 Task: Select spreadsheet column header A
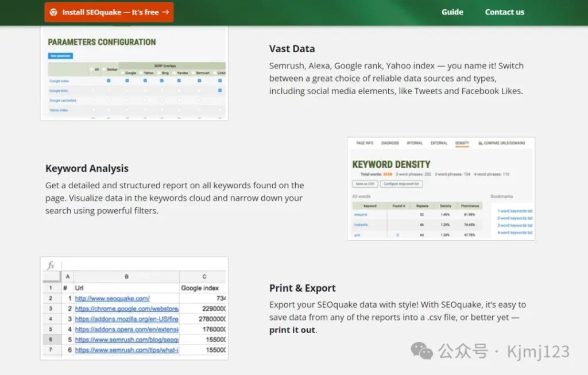tap(68, 276)
